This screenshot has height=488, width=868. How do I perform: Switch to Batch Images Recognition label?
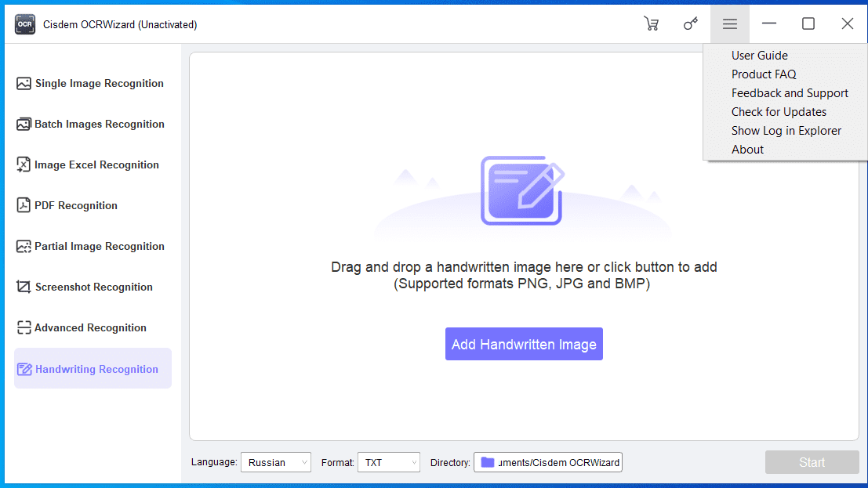100,124
